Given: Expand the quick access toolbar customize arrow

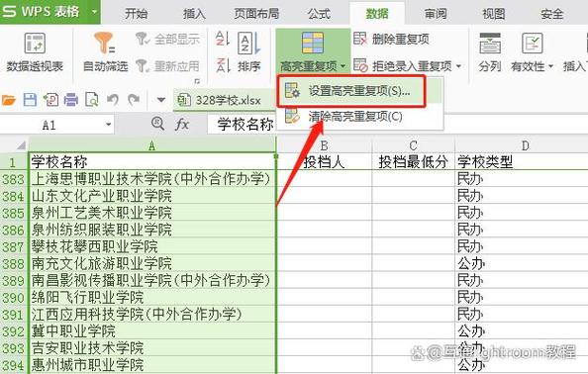Looking at the screenshot, I should click(x=161, y=100).
